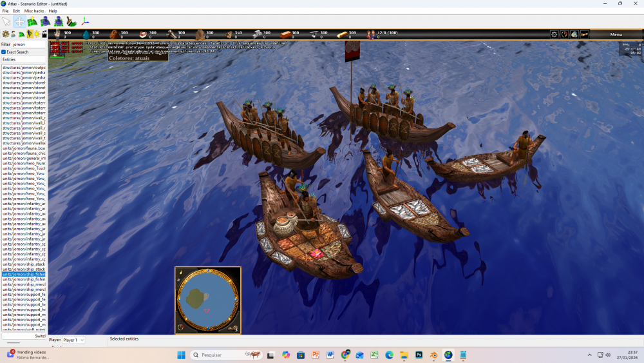This screenshot has width=644, height=363.
Task: Open the Edit menu
Action: (16, 11)
